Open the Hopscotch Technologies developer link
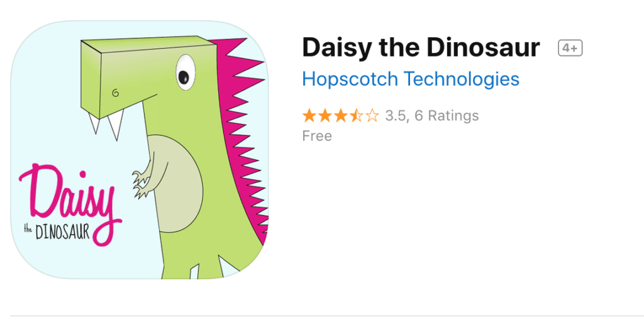Image resolution: width=644 pixels, height=317 pixels. [x=411, y=79]
